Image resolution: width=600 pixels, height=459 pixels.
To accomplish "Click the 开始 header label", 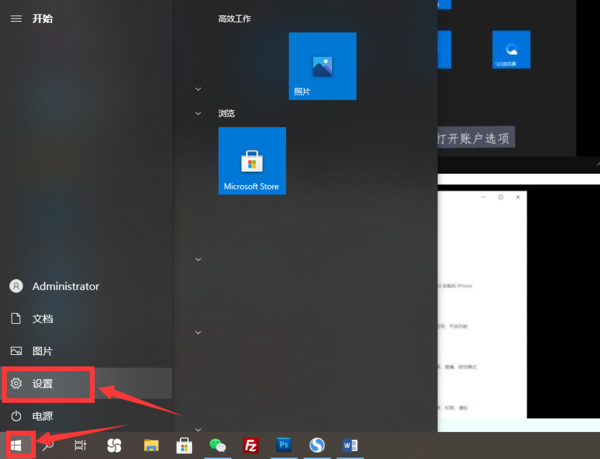I will (42, 18).
